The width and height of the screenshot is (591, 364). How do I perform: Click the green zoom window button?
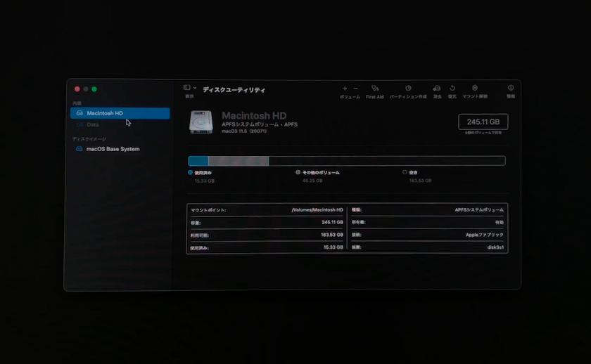[94, 89]
